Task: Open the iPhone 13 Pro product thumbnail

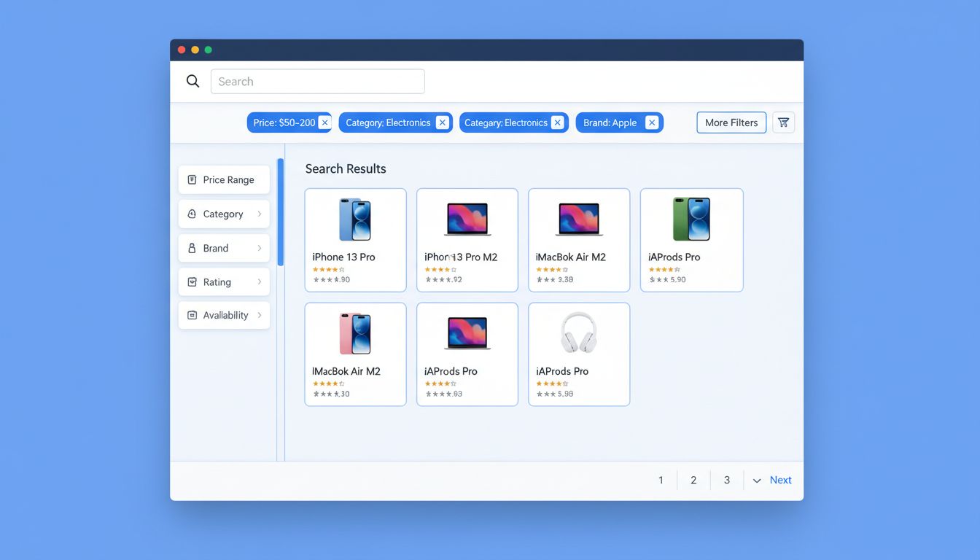Action: pyautogui.click(x=355, y=218)
